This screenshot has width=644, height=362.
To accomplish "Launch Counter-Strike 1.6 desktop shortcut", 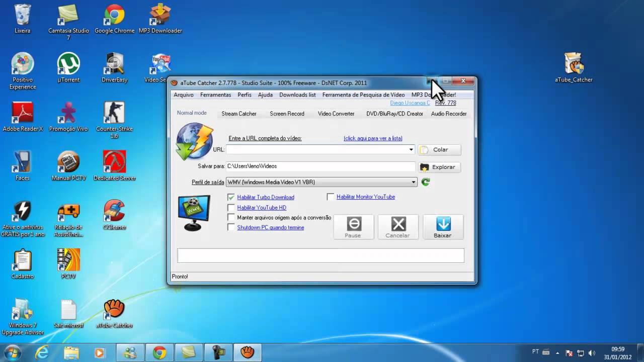I will 114,121.
